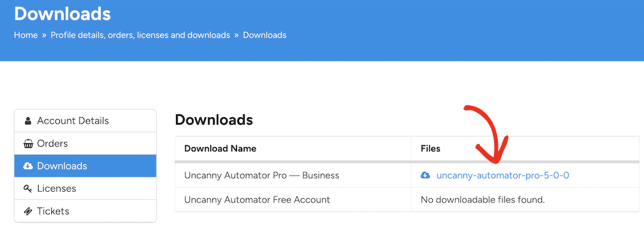
Task: Open the Licenses menu item
Action: [x=57, y=188]
